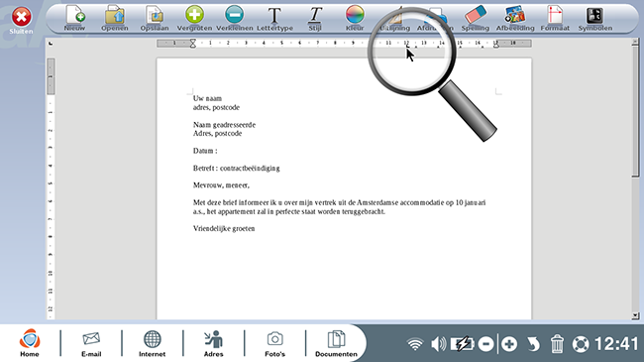The height and width of the screenshot is (362, 644).
Task: Go to Home in bottom bar
Action: [x=30, y=343]
